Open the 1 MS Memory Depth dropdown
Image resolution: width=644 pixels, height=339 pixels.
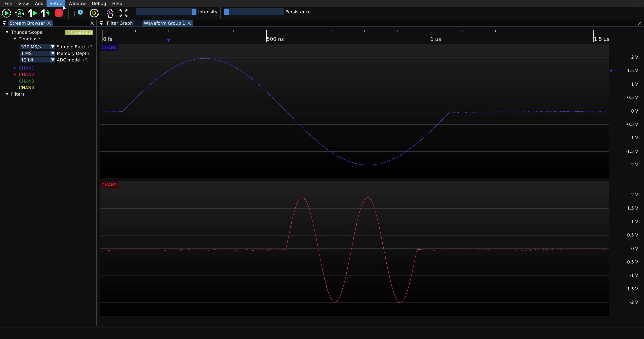click(x=37, y=53)
